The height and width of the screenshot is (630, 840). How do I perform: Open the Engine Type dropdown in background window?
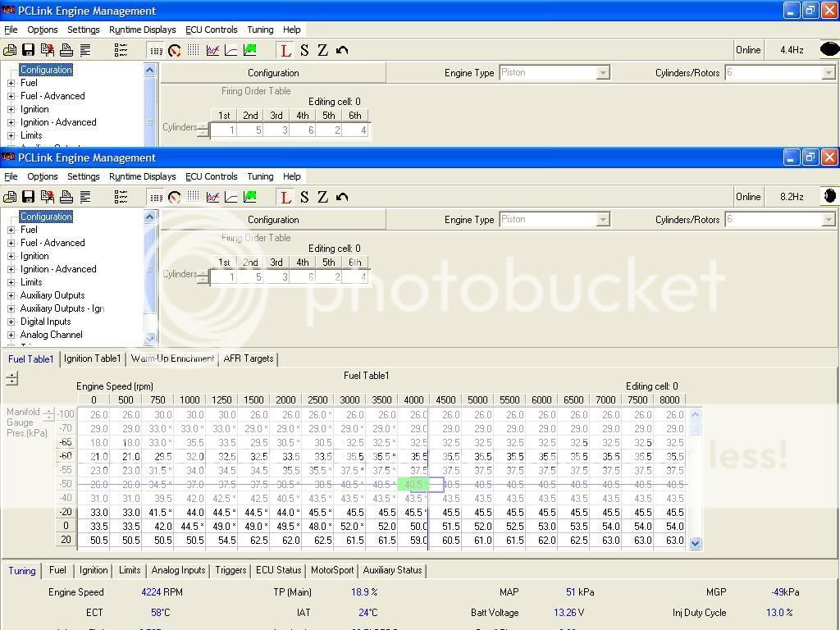pos(603,73)
